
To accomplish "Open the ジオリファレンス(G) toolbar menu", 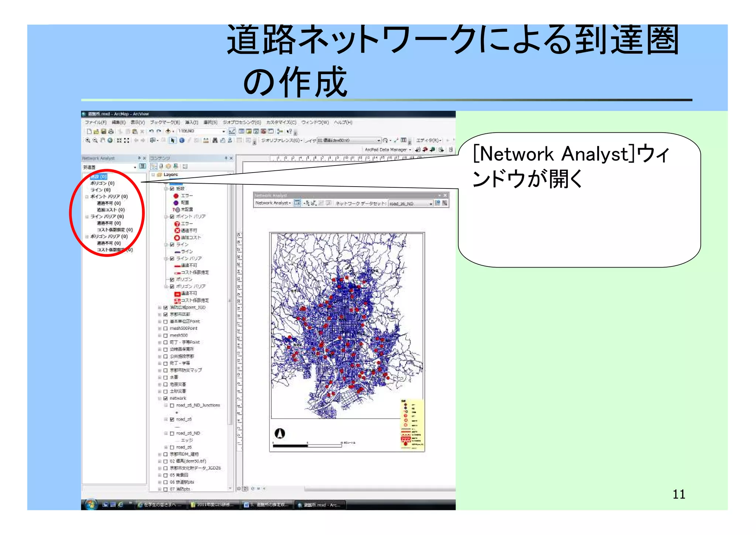I will pos(282,140).
